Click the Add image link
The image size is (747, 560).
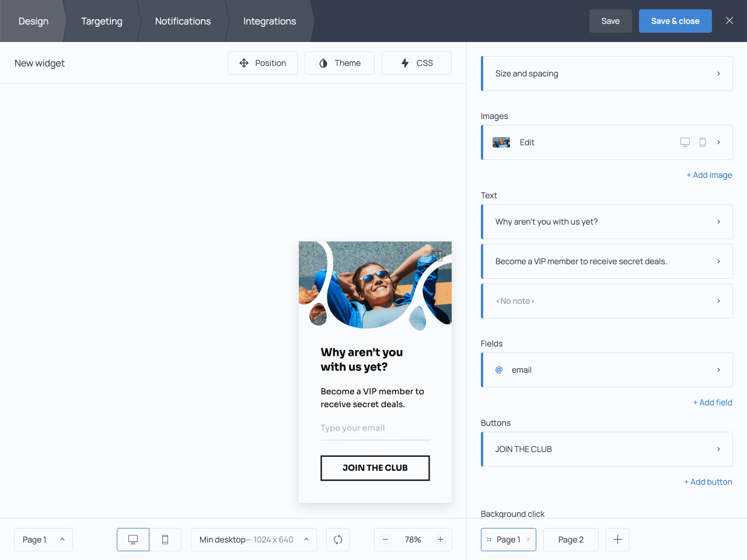[x=709, y=175]
